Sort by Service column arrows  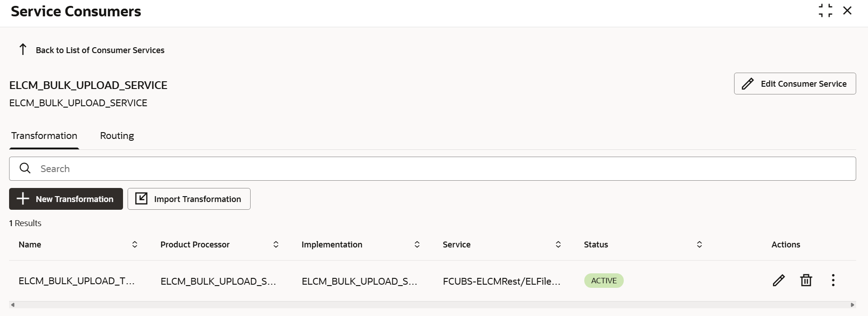click(x=558, y=244)
